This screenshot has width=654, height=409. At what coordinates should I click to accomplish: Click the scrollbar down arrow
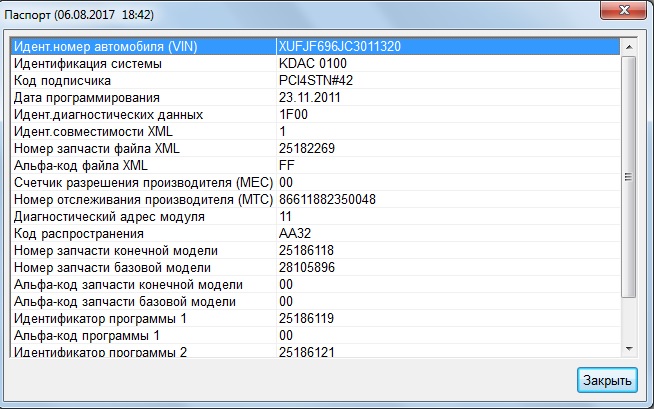click(x=628, y=347)
